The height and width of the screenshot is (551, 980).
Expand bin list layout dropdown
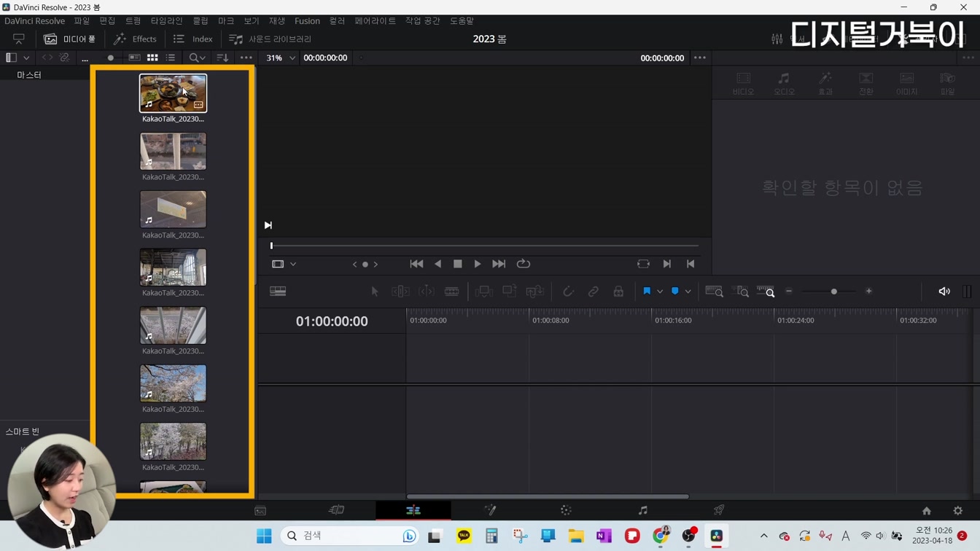pyautogui.click(x=27, y=58)
